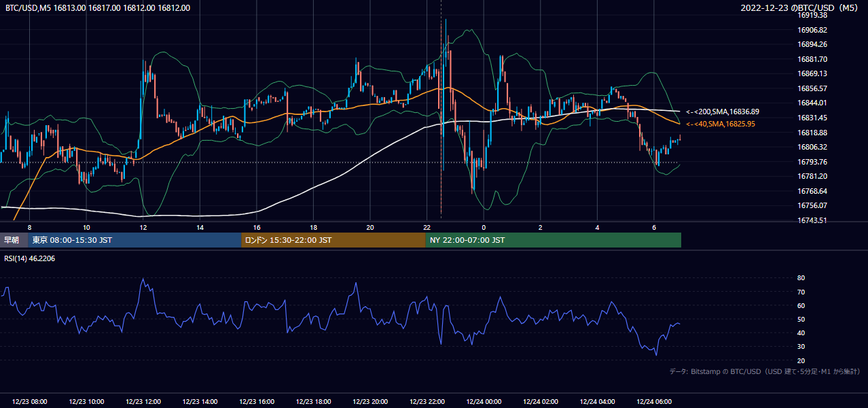868x408 pixels.
Task: Click the 12/24 04:00 date label
Action: point(597,402)
